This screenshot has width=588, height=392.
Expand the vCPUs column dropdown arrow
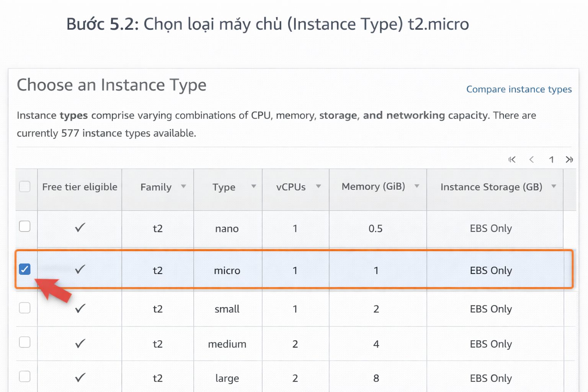(x=318, y=186)
